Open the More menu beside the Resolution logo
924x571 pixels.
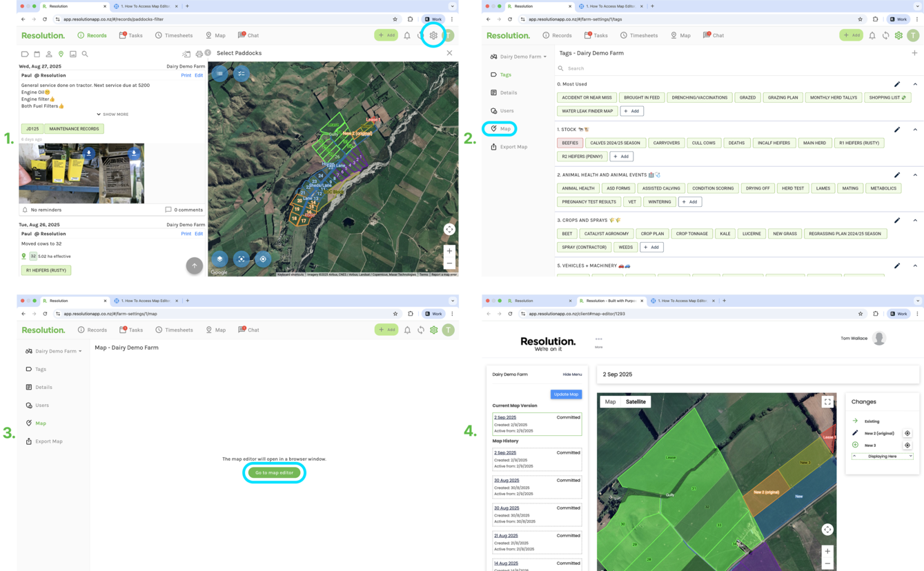[x=598, y=342]
